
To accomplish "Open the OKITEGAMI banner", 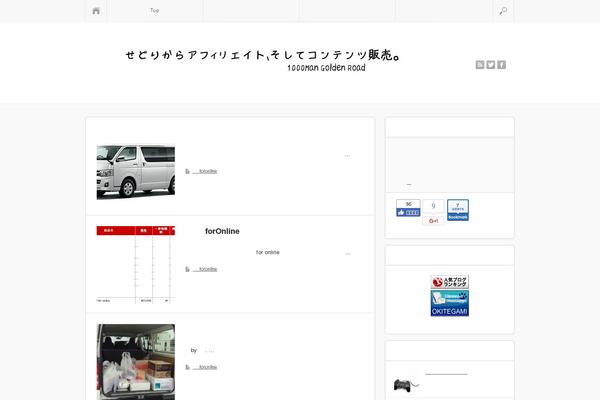I will click(450, 303).
